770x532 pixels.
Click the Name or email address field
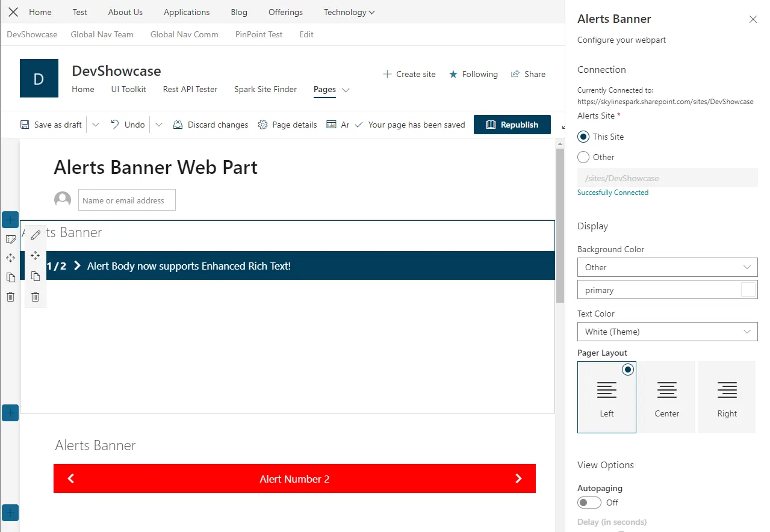tap(127, 200)
